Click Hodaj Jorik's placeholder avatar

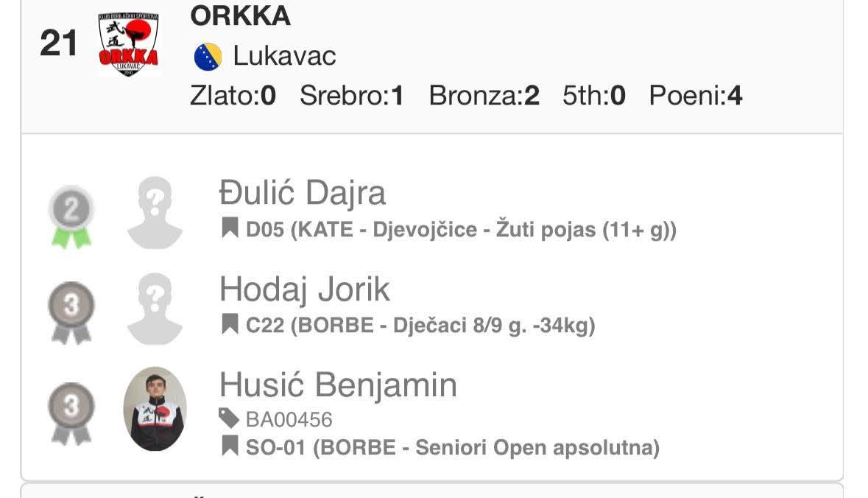[x=155, y=309]
